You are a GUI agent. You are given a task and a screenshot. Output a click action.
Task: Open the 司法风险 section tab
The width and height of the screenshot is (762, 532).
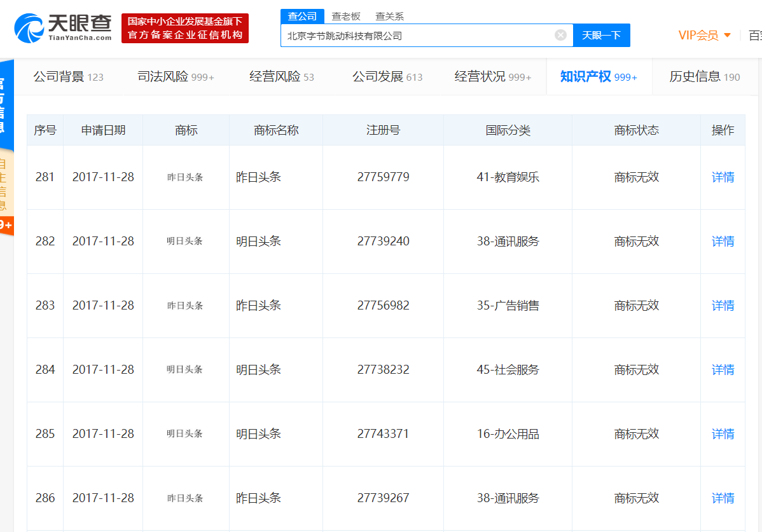(176, 77)
